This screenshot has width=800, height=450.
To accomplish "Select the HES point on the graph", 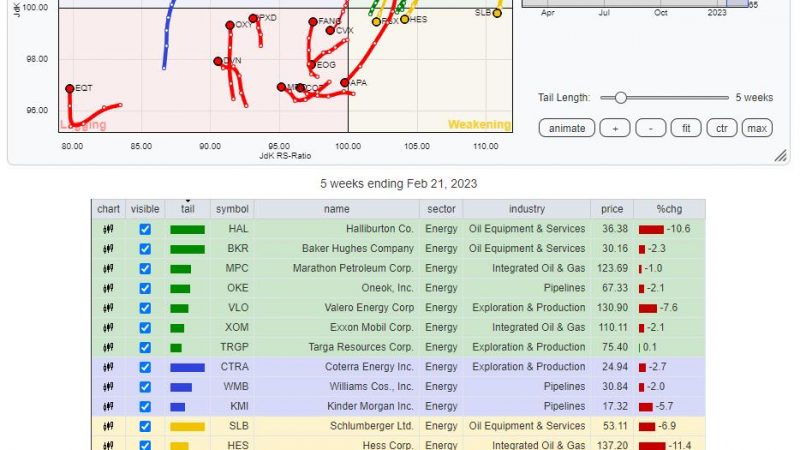I will pos(405,19).
